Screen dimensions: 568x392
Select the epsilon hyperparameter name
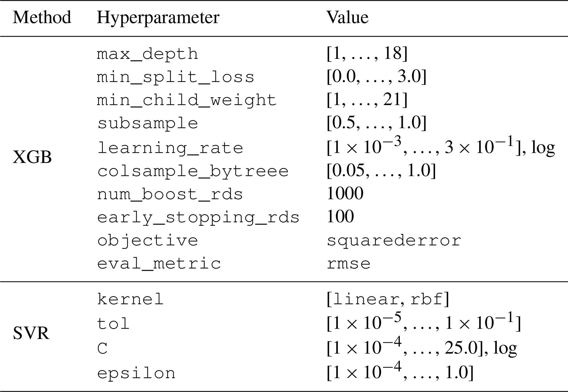tap(136, 373)
